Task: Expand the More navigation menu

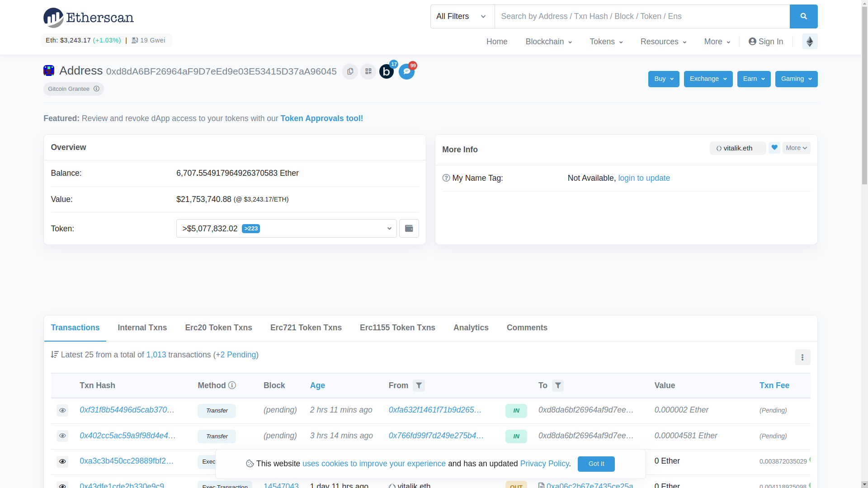Action: (x=717, y=42)
